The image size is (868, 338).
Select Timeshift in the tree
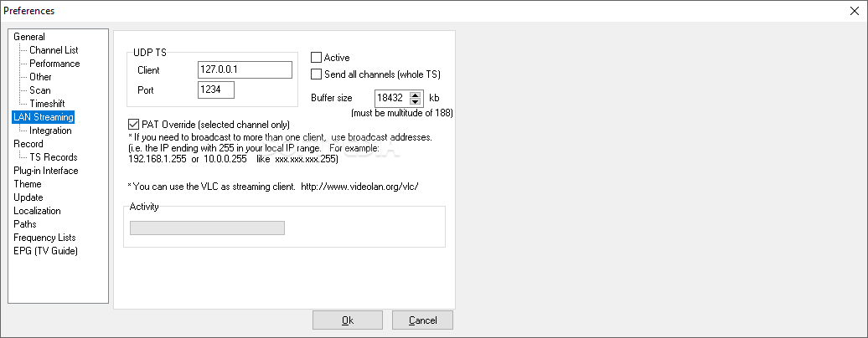point(48,104)
